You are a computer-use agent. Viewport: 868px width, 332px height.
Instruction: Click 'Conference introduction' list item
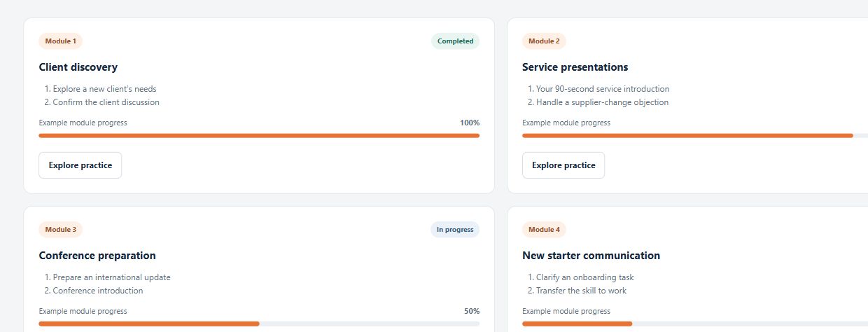[98, 291]
